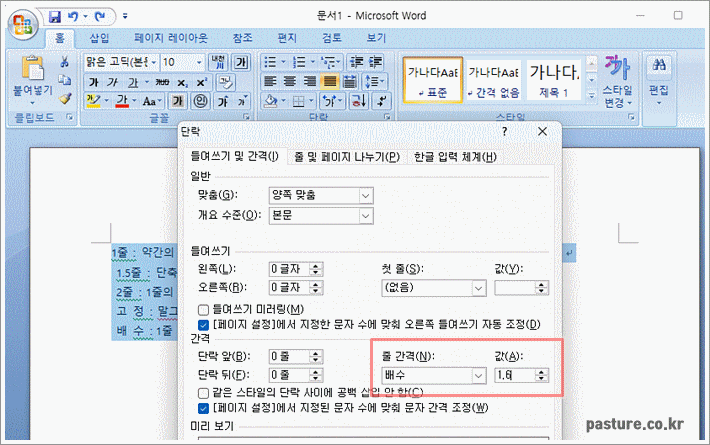
Task: Click the 값(A) line spacing value field
Action: click(x=515, y=375)
